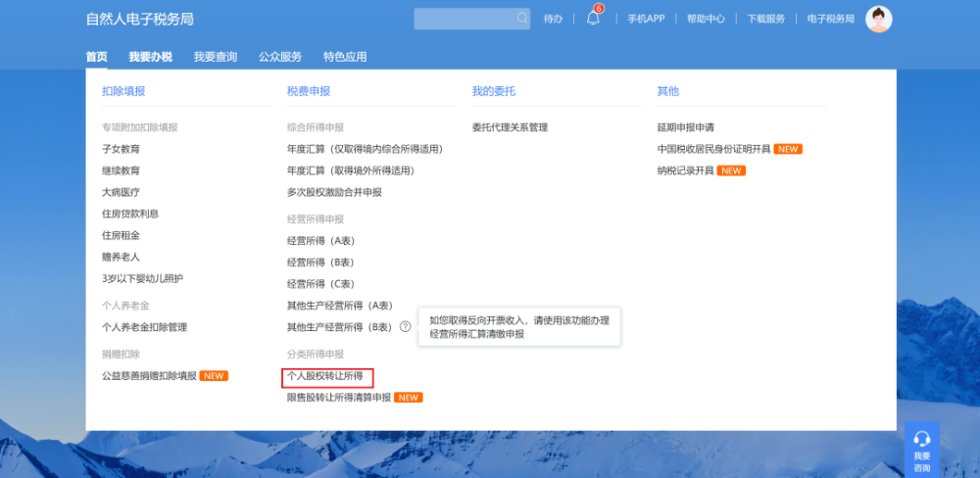Click the 其他 column heading
Screen dimensions: 980x478
click(x=668, y=91)
